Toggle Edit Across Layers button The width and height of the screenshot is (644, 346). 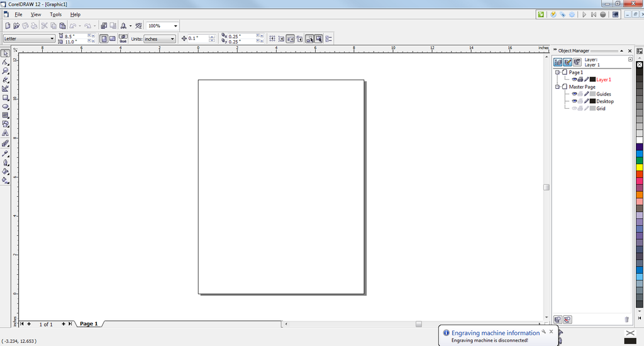pyautogui.click(x=568, y=62)
